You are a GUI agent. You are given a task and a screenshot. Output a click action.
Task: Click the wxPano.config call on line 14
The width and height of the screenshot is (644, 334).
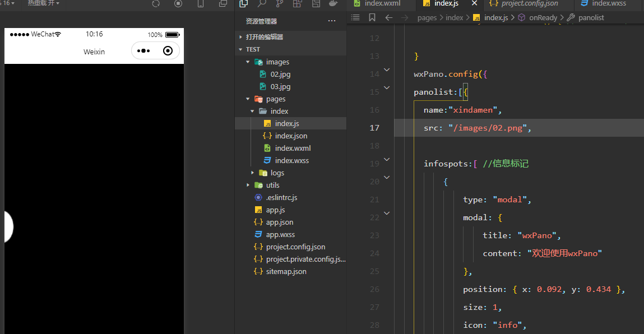[x=446, y=74]
